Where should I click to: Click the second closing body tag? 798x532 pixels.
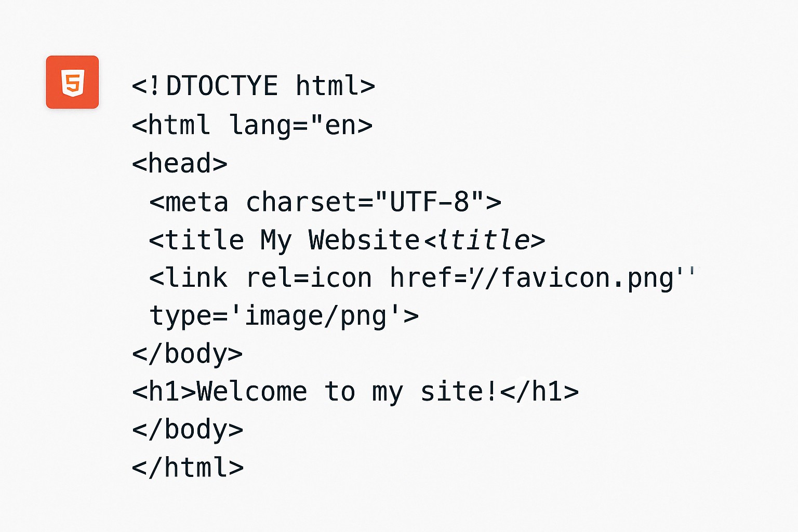(188, 430)
